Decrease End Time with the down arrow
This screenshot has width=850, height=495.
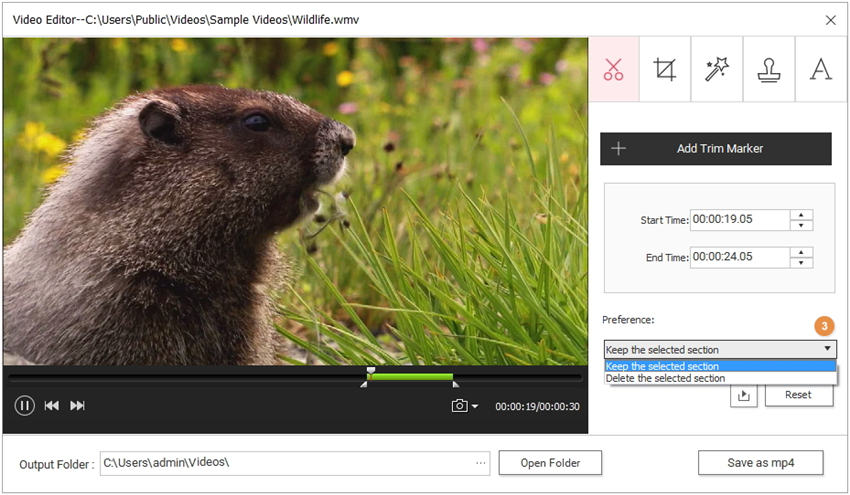tap(801, 263)
